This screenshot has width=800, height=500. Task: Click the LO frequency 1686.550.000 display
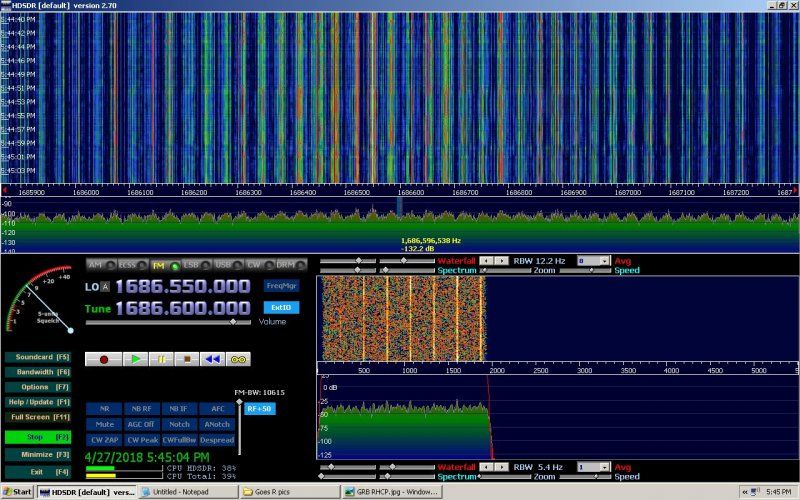point(183,286)
